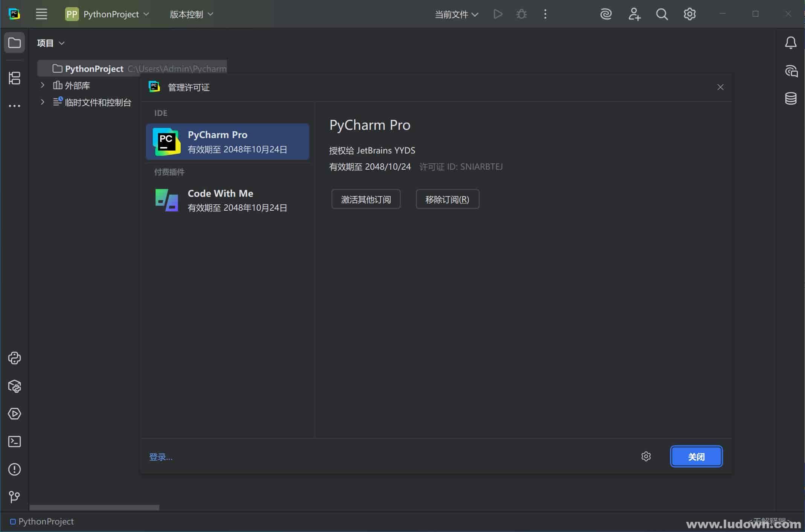Select the PythonProject root folder
This screenshot has width=805, height=532.
[x=132, y=68]
